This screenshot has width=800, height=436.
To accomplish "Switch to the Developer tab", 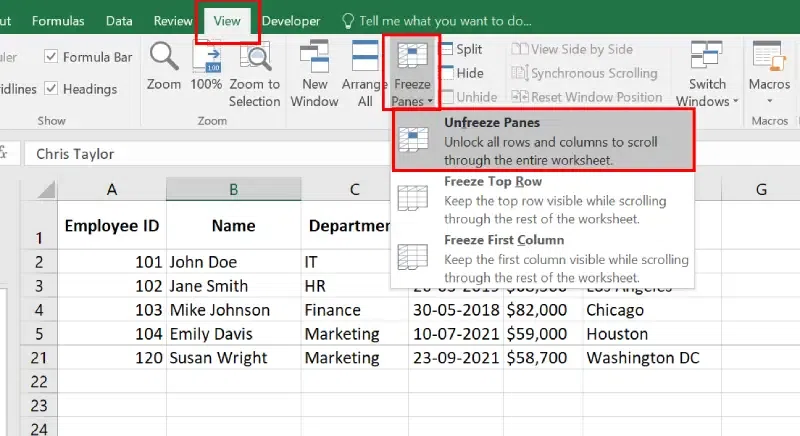I will point(291,21).
